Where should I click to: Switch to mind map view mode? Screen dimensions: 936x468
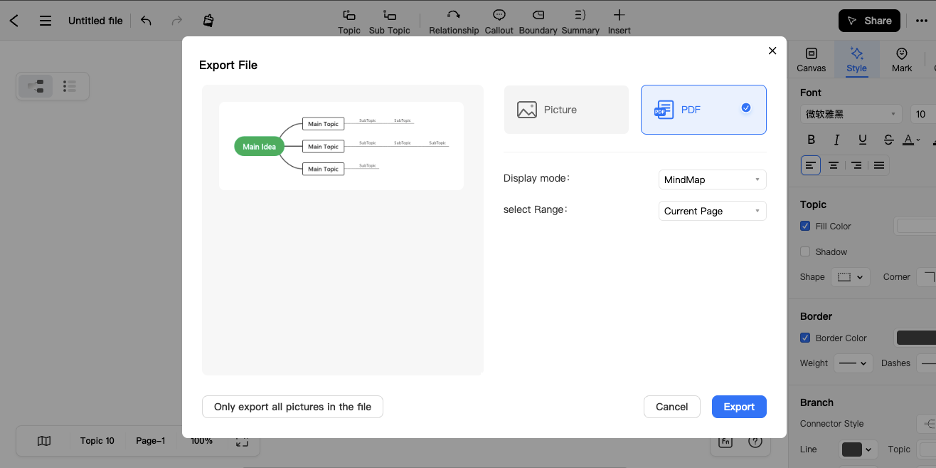(36, 87)
